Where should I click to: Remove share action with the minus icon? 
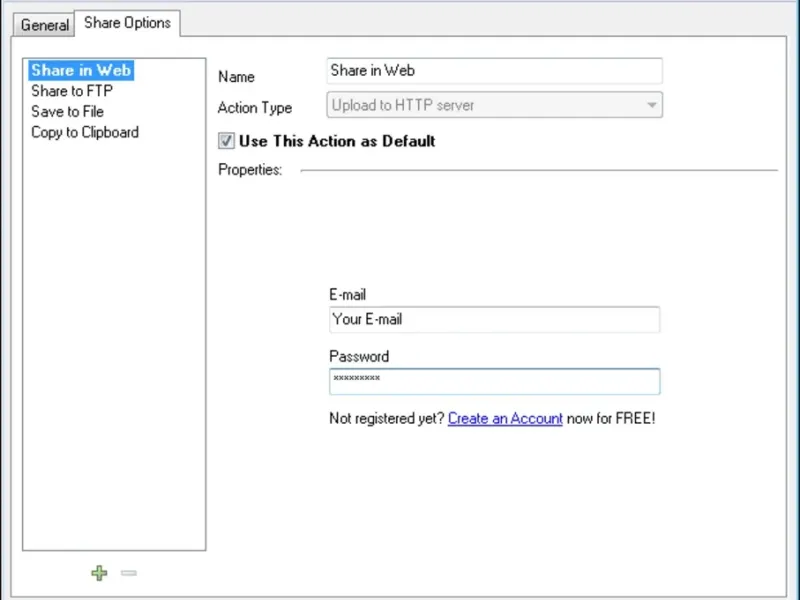click(x=128, y=573)
